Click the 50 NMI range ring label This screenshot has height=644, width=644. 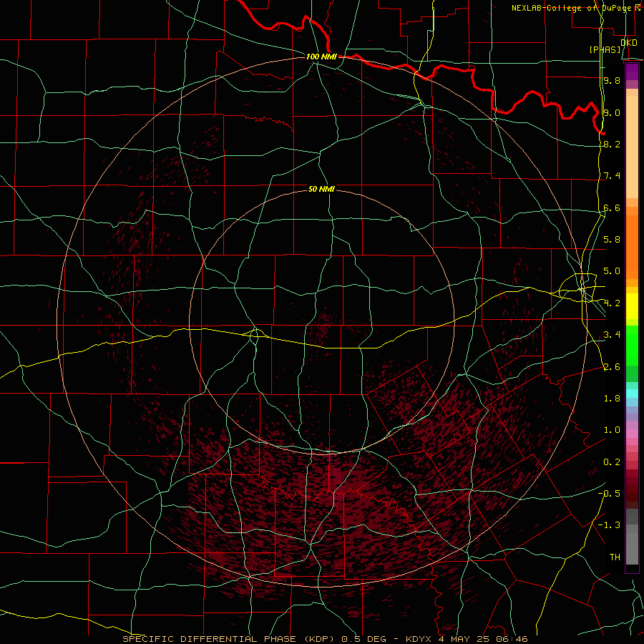321,189
